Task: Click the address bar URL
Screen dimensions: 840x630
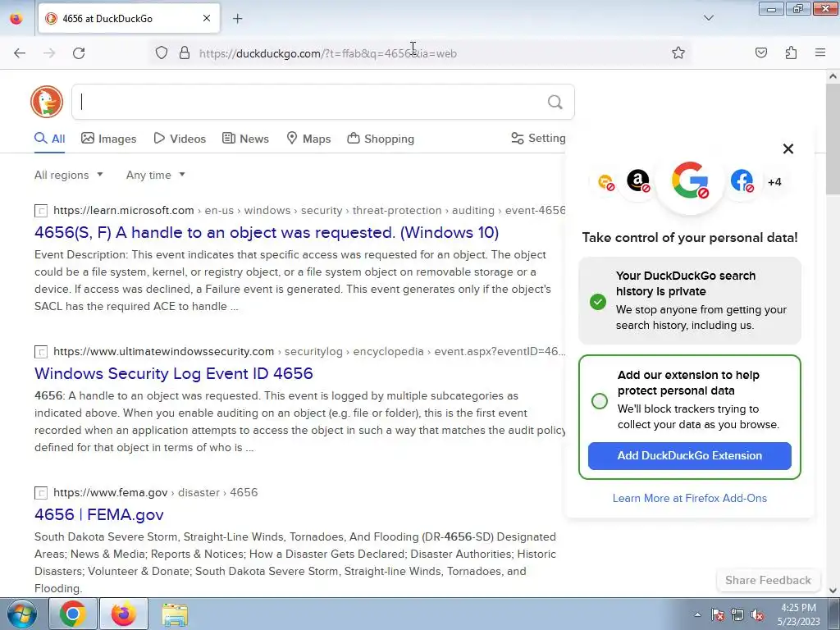Action: (327, 53)
